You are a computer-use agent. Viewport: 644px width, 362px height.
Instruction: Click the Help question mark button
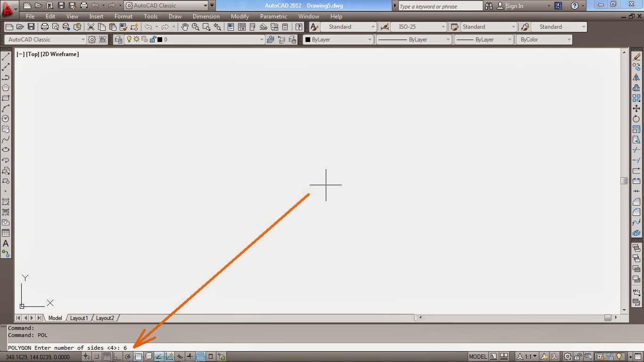[574, 6]
